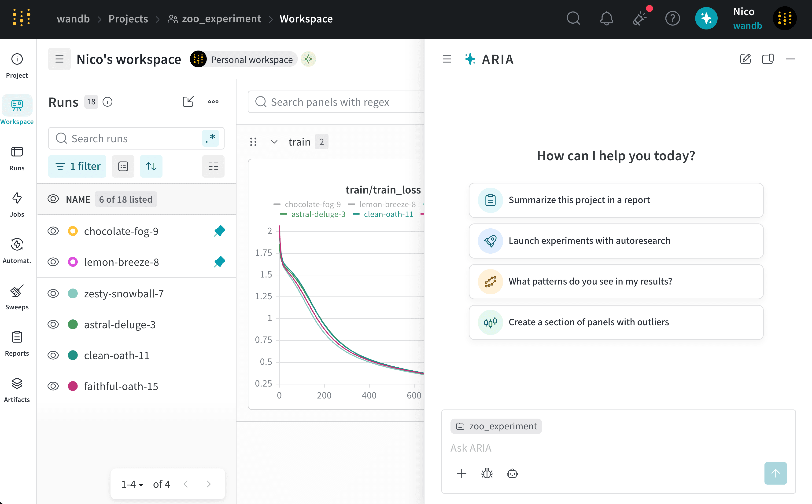Hide the chocolate-fog-9 run
This screenshot has height=504, width=812.
(53, 231)
